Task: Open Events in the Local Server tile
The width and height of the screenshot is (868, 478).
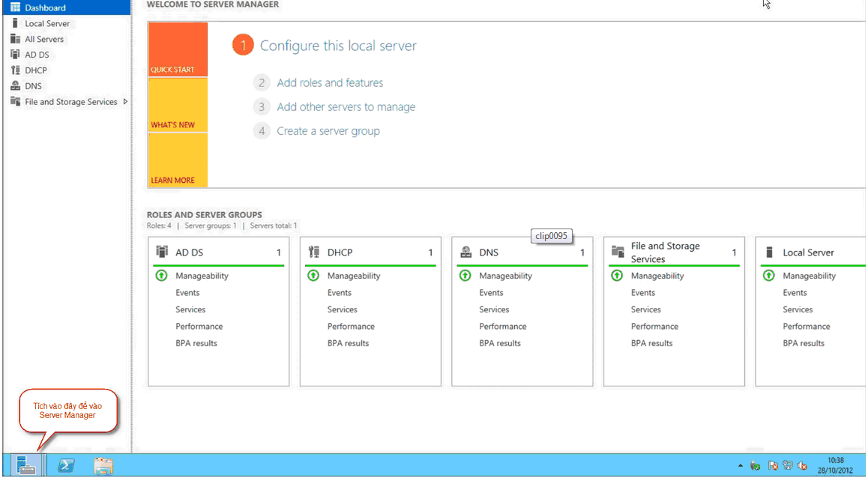Action: [x=795, y=293]
